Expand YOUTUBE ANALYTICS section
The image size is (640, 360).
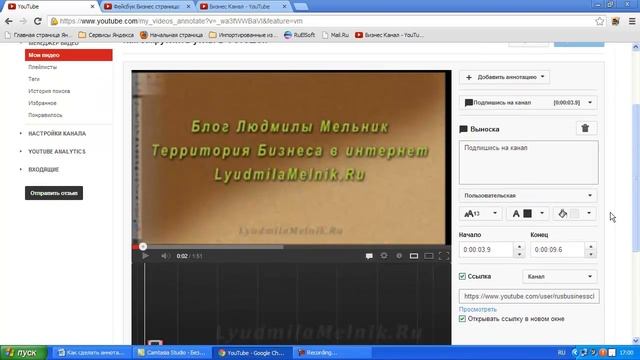[57, 151]
